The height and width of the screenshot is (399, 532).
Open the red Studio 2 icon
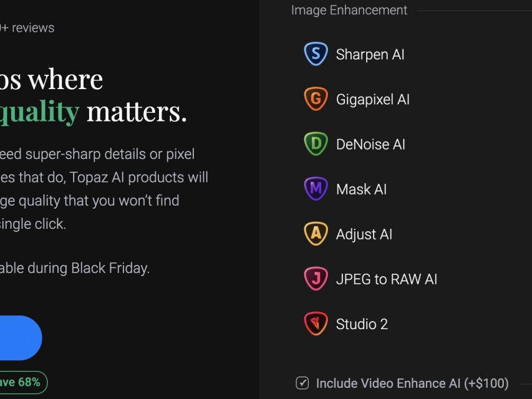[x=316, y=324]
